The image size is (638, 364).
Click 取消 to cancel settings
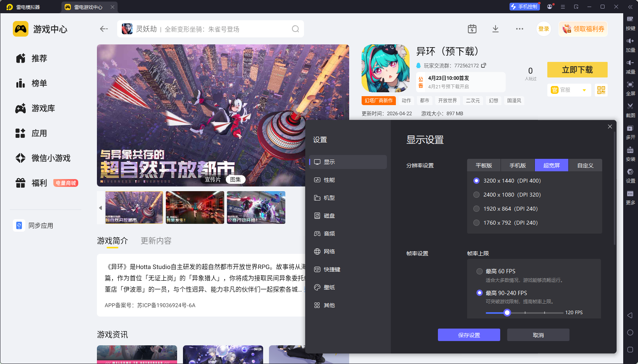click(538, 335)
